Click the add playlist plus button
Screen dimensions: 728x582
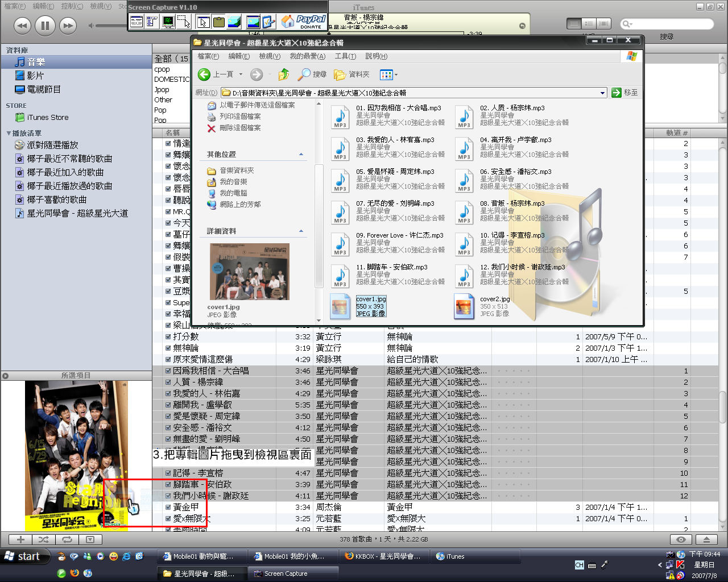pyautogui.click(x=20, y=539)
